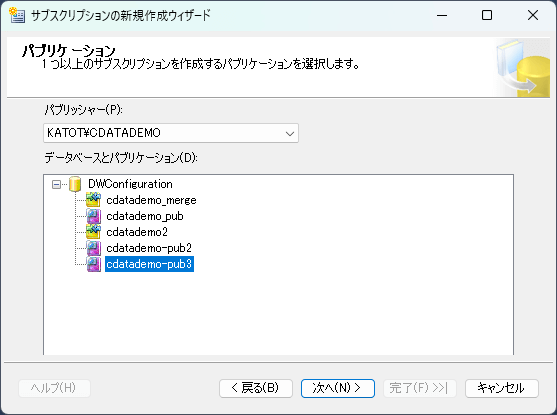This screenshot has width=557, height=415.
Task: Click the キャンセル button
Action: (502, 388)
